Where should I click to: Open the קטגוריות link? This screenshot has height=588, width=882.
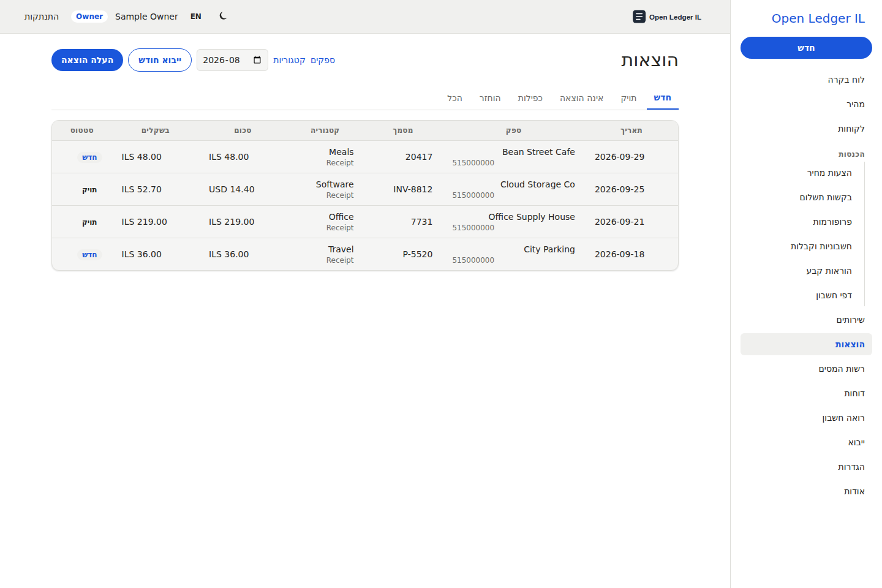click(289, 60)
